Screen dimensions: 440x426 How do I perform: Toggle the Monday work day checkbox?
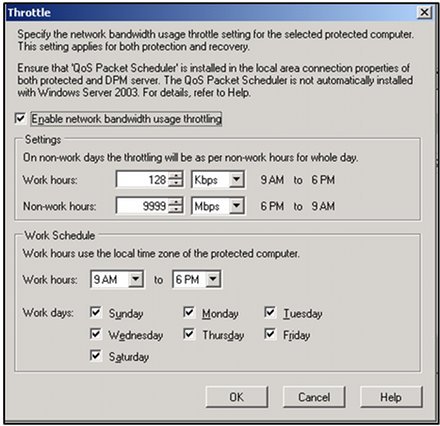coord(189,312)
